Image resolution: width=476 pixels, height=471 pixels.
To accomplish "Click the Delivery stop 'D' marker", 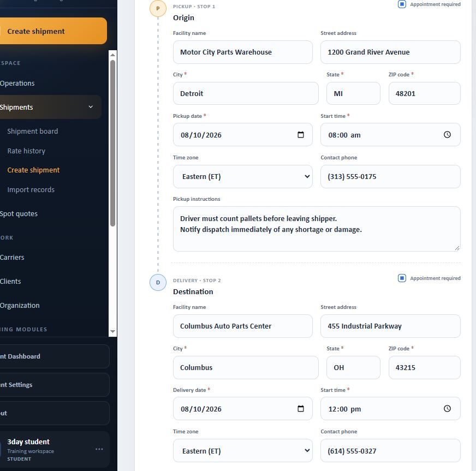I will coord(158,283).
